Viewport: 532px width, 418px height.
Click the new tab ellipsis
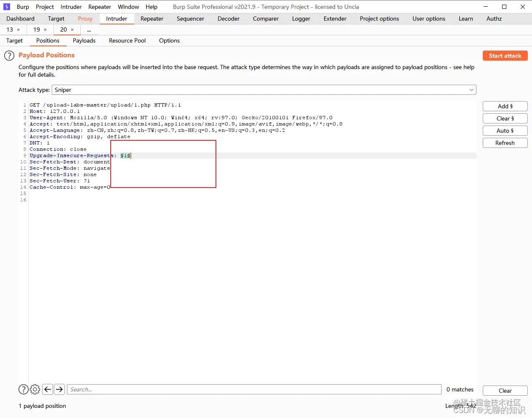coord(89,29)
